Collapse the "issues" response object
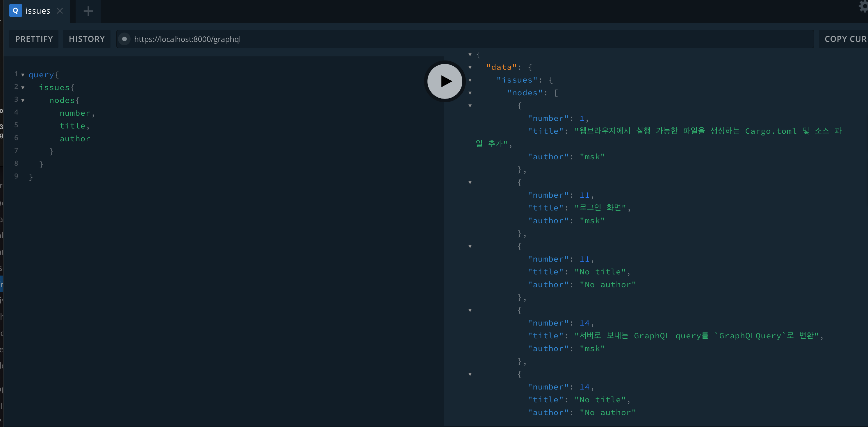Screen dimensions: 868x427 point(470,80)
